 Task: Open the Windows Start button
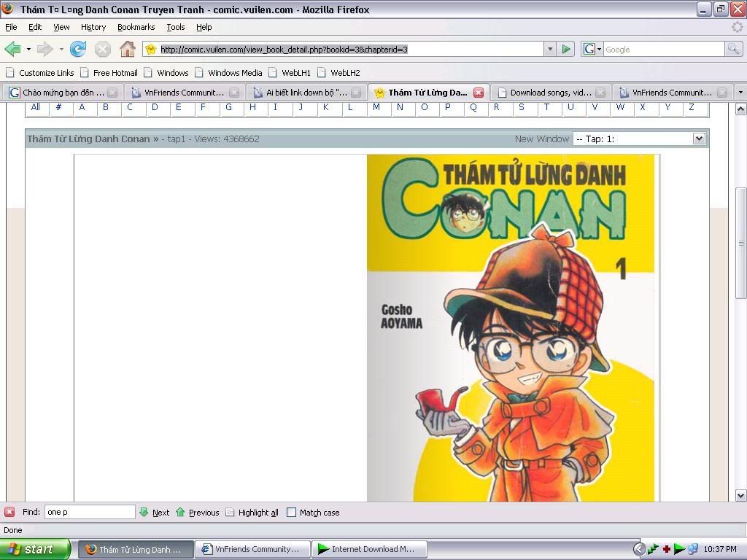pyautogui.click(x=35, y=549)
